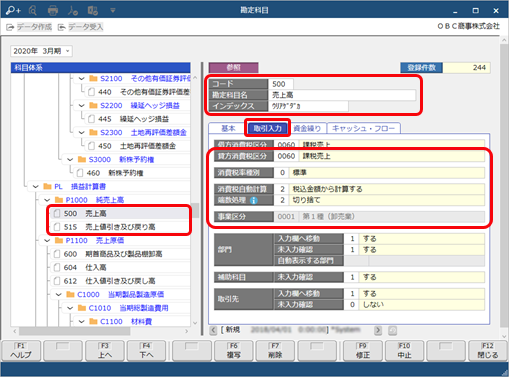Click the F1 ヘルプ function key
510x377 pixels.
click(21, 350)
